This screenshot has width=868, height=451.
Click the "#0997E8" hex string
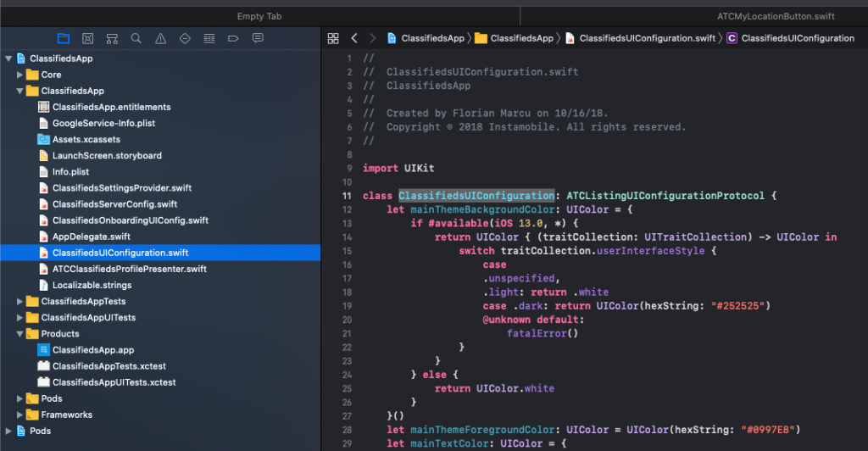(768, 430)
